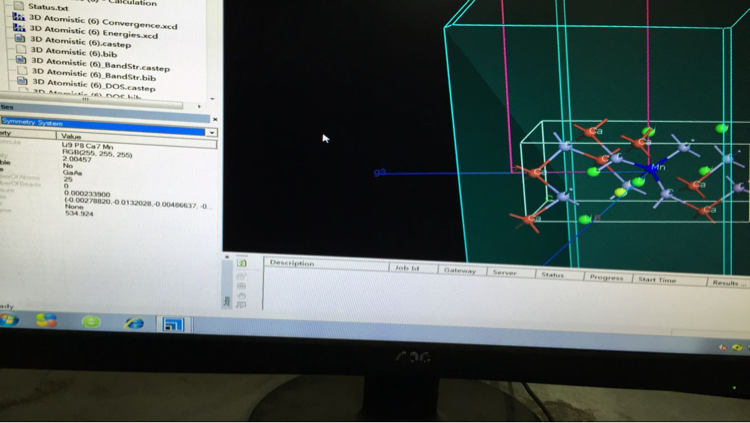Sort jobs by the Job Id column

413,268
